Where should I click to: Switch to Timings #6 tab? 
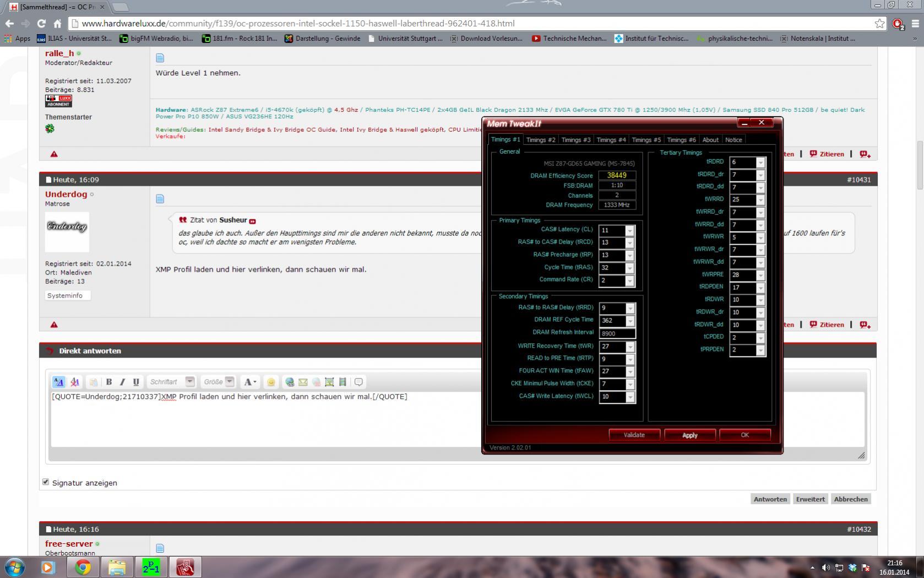pyautogui.click(x=682, y=140)
